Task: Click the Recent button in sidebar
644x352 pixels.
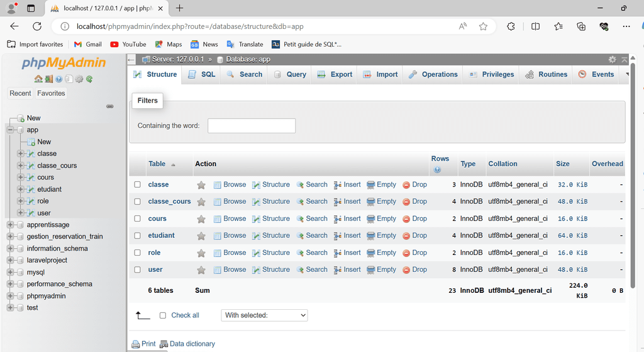Action: [20, 93]
